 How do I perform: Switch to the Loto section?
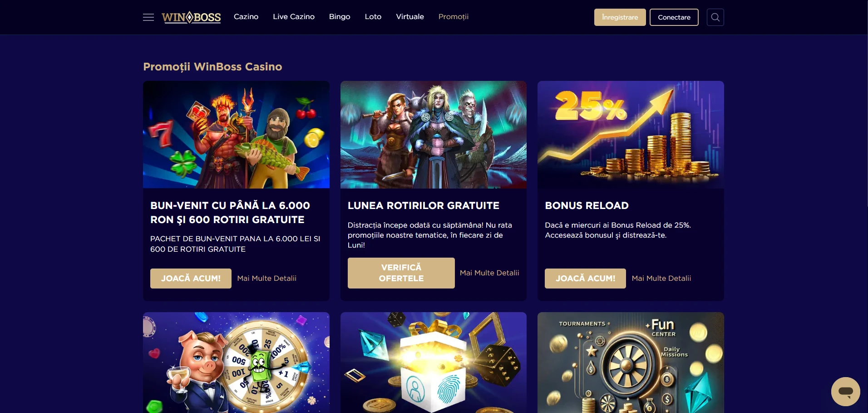click(373, 17)
